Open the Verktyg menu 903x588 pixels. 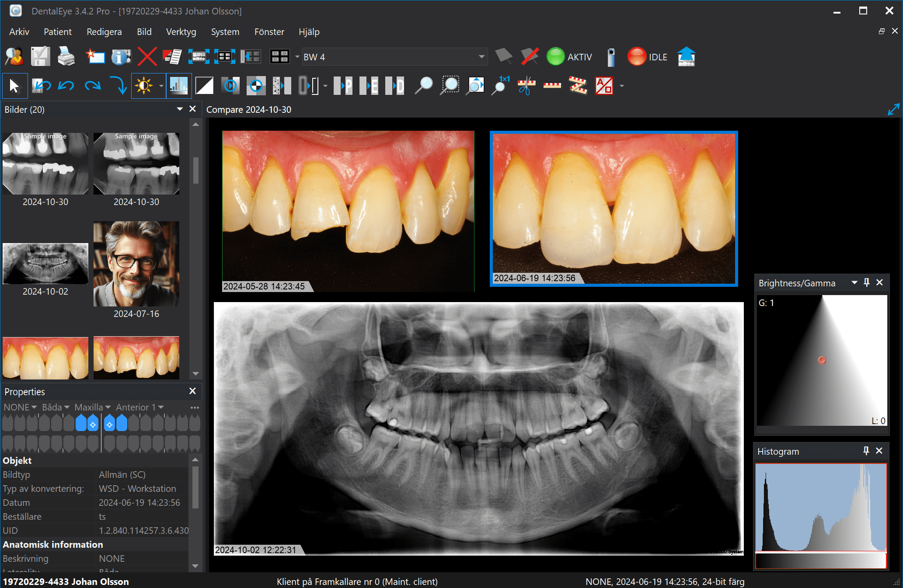(181, 32)
